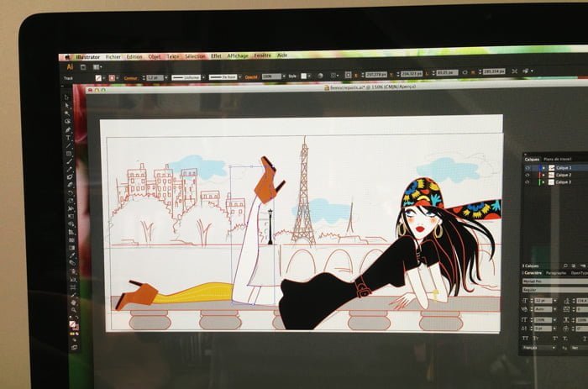
Task: Select the Hand tool
Action: pos(74,302)
